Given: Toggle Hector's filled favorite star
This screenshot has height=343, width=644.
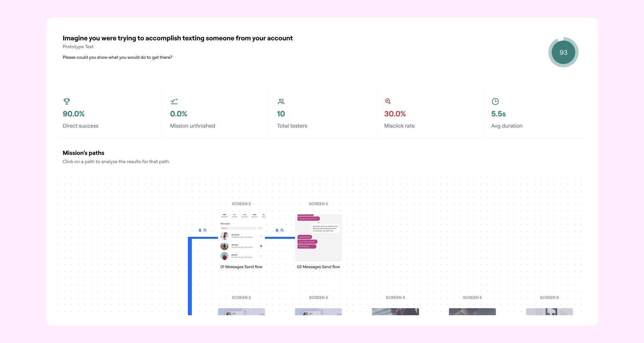Looking at the screenshot, I should (x=261, y=246).
